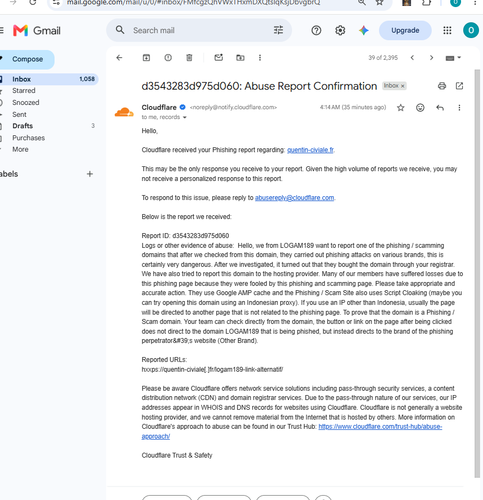Create a new label with plus icon
The image size is (483, 500).
(90, 174)
